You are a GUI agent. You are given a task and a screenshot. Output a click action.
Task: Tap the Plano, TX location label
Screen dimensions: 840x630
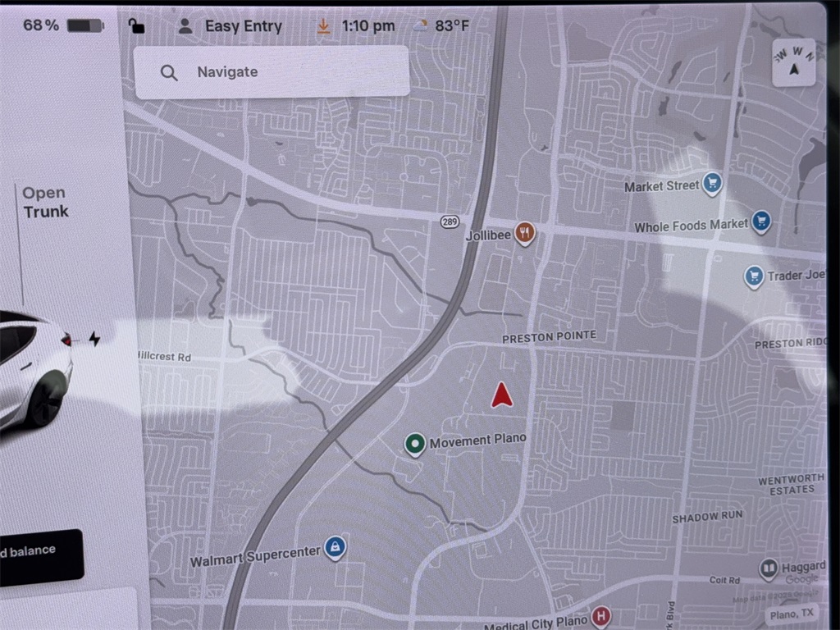tap(792, 614)
